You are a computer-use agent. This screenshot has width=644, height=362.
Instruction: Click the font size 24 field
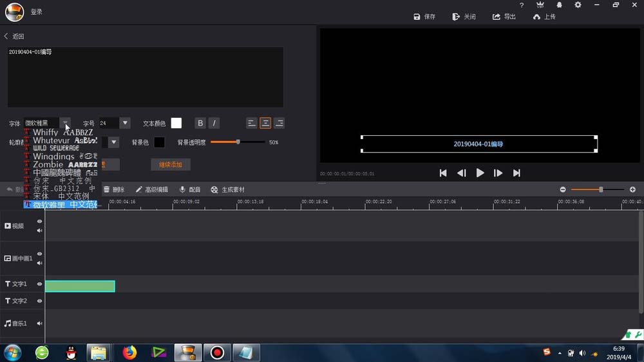point(109,123)
